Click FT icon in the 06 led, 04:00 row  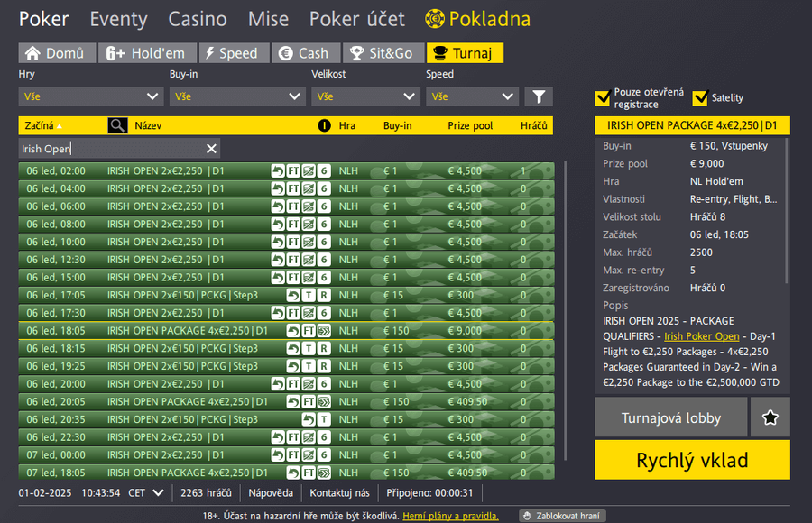pos(293,188)
